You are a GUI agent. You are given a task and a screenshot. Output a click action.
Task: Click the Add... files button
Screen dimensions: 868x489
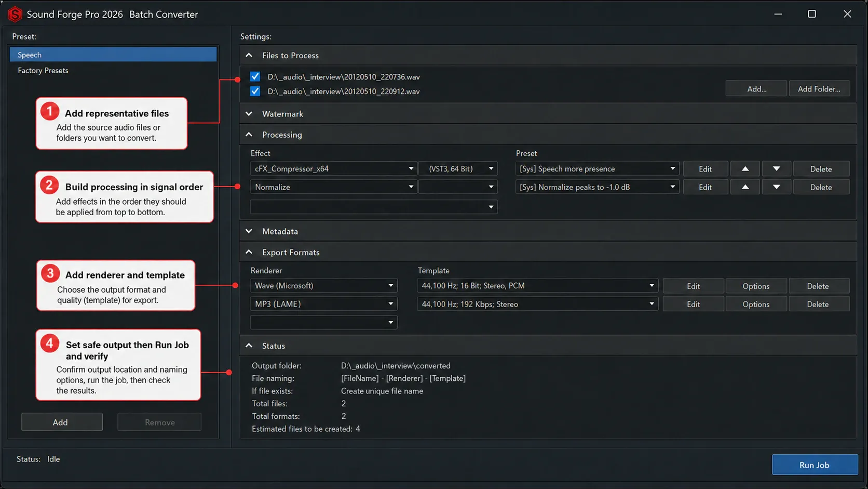point(756,89)
